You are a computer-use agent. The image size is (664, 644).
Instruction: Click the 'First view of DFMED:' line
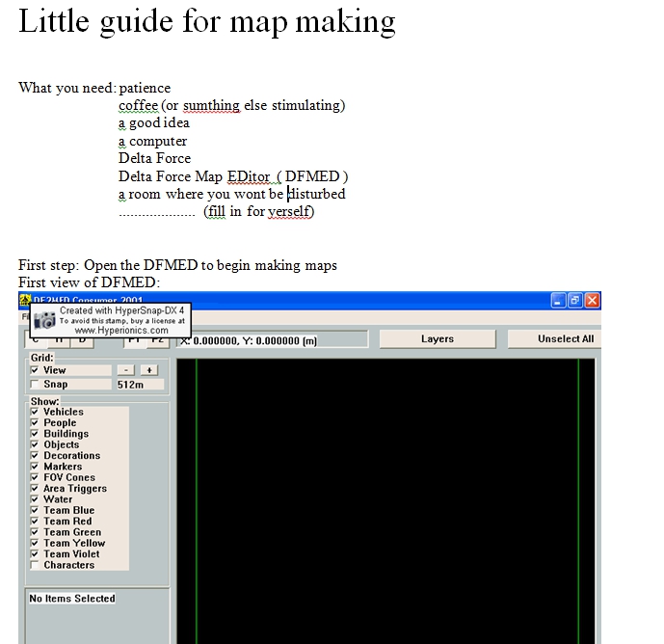89,282
